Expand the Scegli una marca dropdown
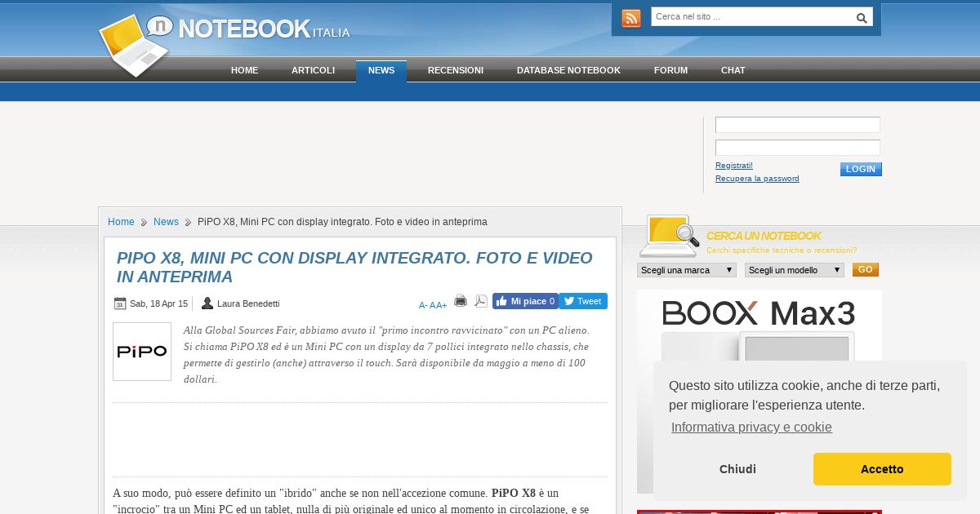The height and width of the screenshot is (514, 980). (687, 270)
